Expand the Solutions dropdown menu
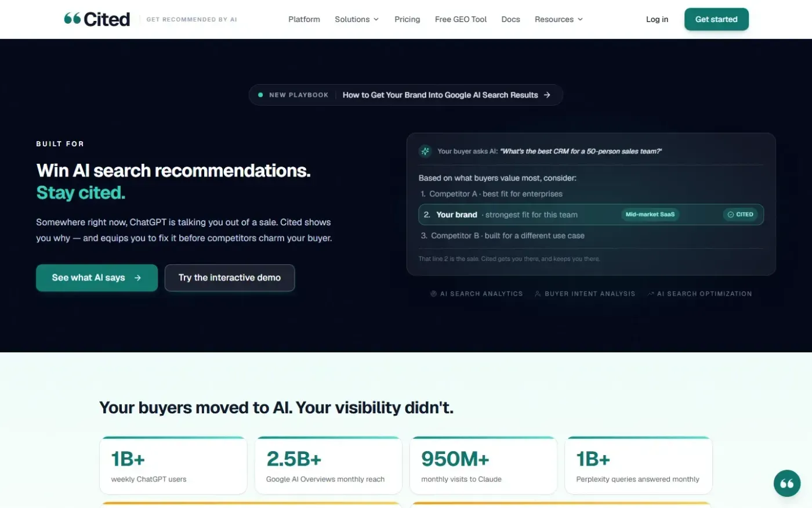The image size is (812, 508). click(357, 19)
